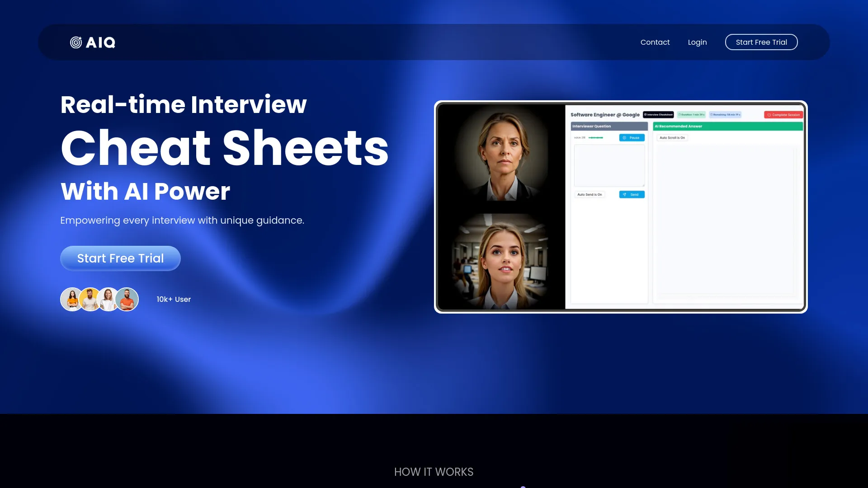Image resolution: width=868 pixels, height=488 pixels.
Task: Open the Contact page from navbar
Action: click(655, 42)
